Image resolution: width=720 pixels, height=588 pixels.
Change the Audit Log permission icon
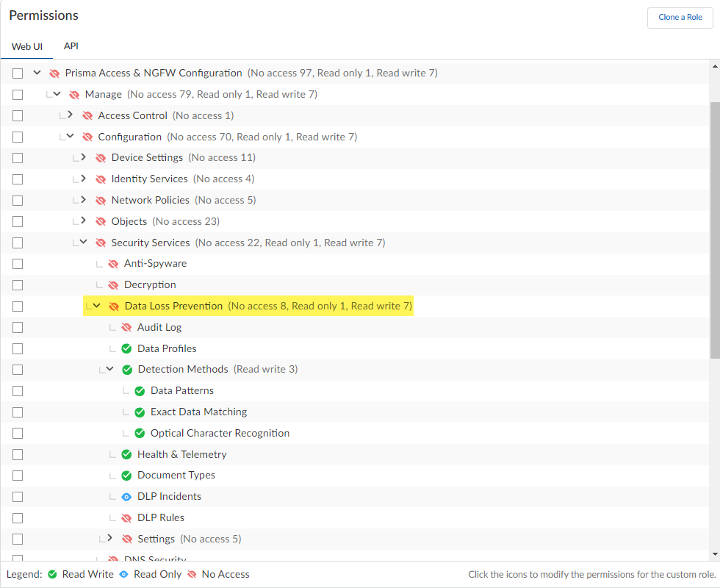(126, 328)
